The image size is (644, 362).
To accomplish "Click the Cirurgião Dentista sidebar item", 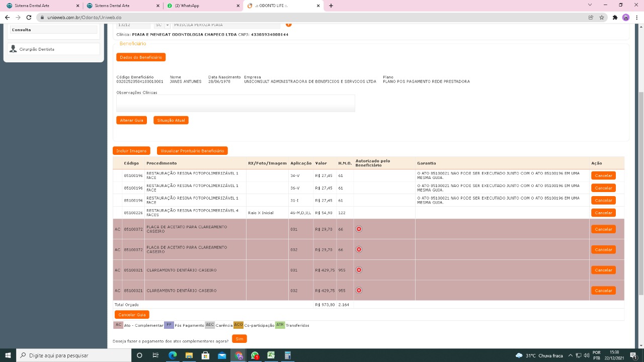I will [36, 49].
